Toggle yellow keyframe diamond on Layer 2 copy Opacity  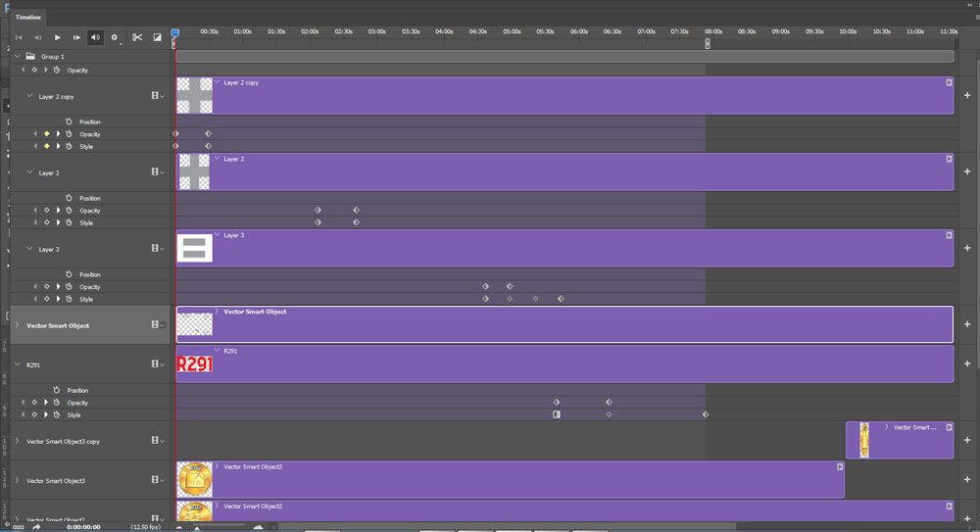(47, 134)
